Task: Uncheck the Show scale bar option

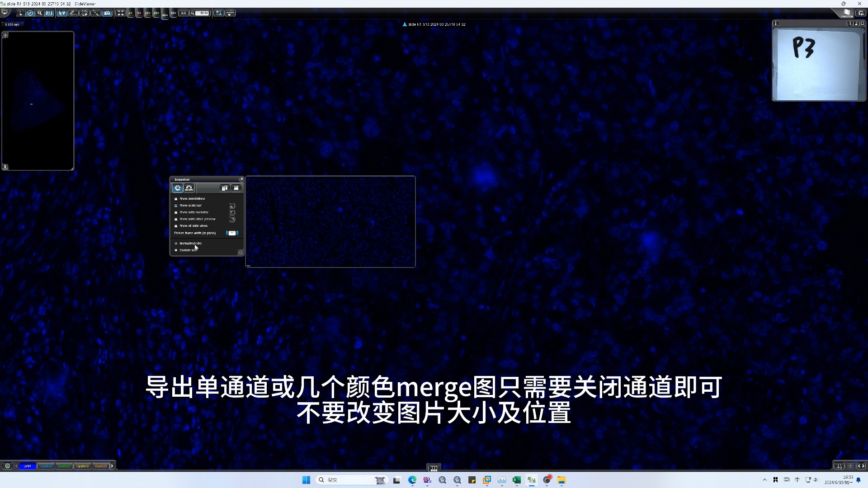Action: coord(176,206)
